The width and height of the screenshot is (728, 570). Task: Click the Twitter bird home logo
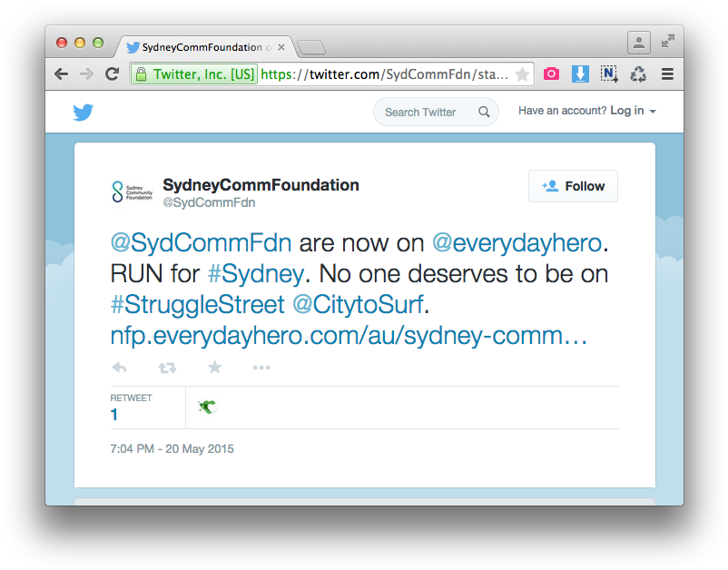(x=84, y=113)
